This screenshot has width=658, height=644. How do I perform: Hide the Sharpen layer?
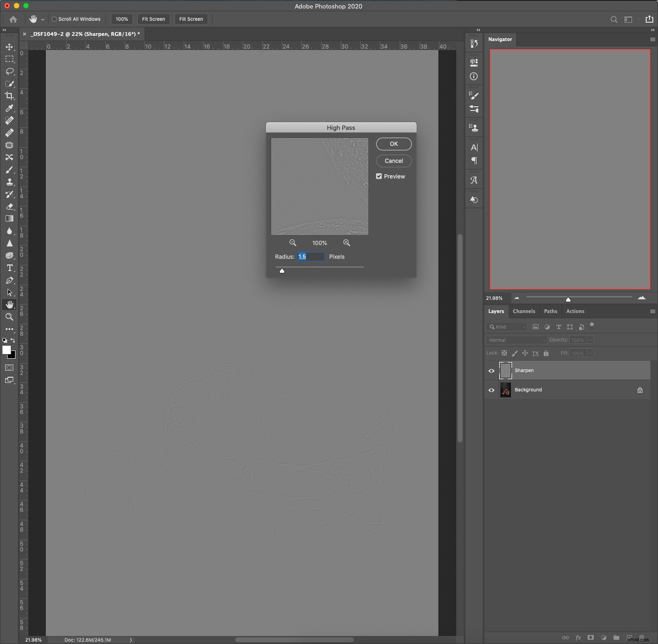[x=491, y=371]
